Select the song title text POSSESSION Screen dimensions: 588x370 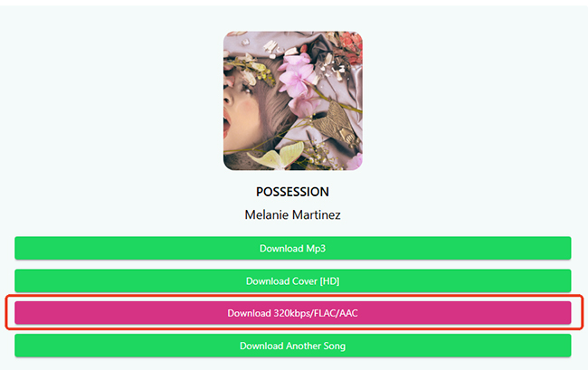(292, 192)
